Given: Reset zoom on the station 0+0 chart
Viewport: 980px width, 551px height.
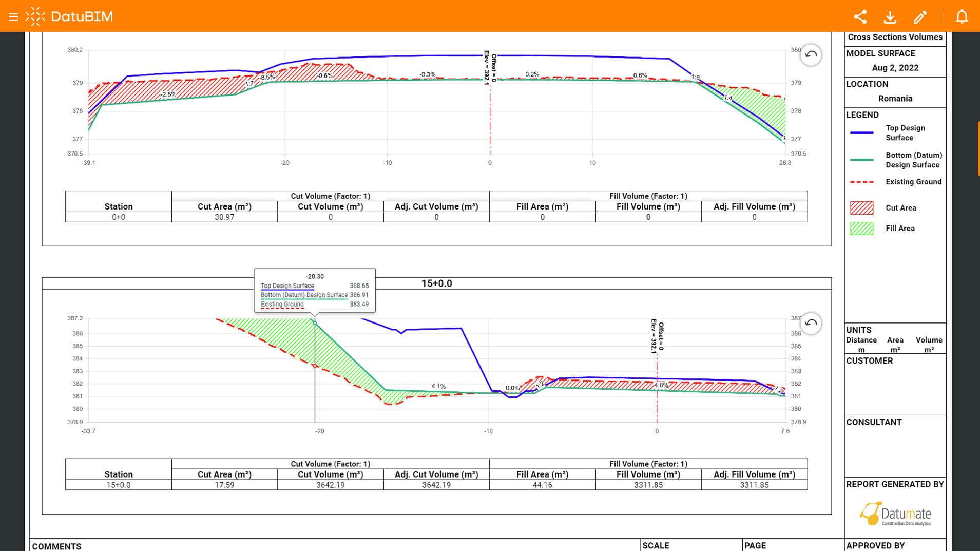Looking at the screenshot, I should [810, 55].
